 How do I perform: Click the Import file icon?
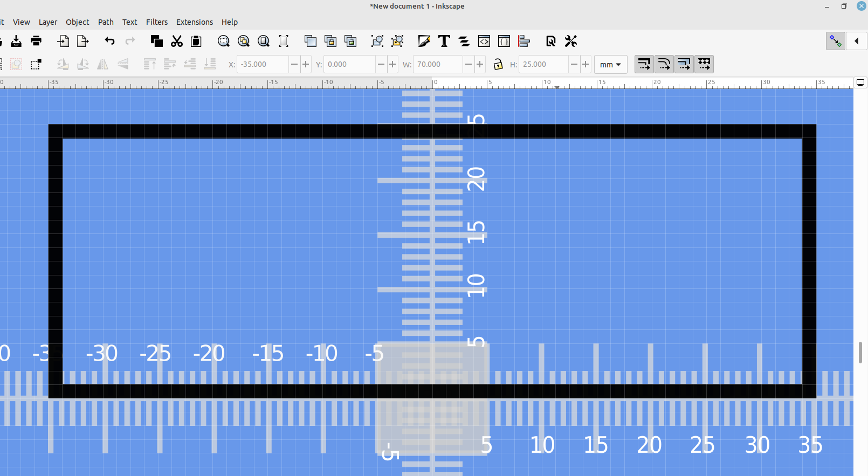[63, 41]
